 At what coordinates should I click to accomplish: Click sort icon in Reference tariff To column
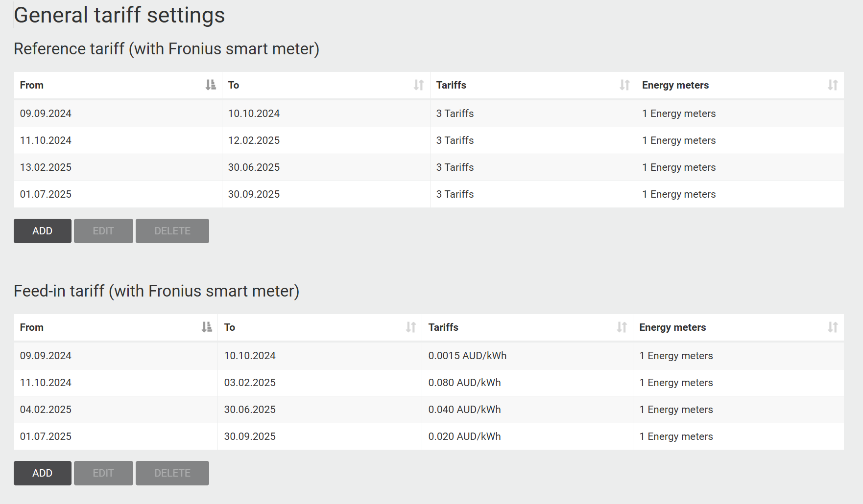pyautogui.click(x=419, y=85)
